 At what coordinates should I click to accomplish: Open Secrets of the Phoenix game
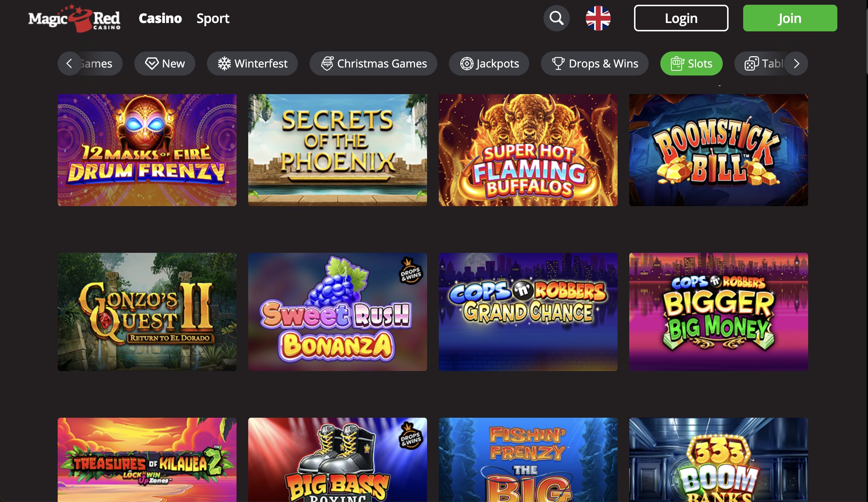pyautogui.click(x=338, y=150)
